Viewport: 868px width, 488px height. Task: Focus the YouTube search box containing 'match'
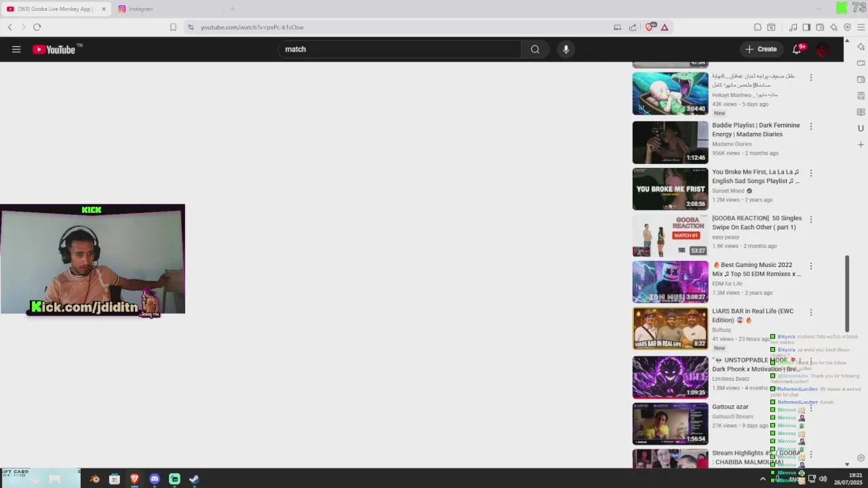[399, 49]
